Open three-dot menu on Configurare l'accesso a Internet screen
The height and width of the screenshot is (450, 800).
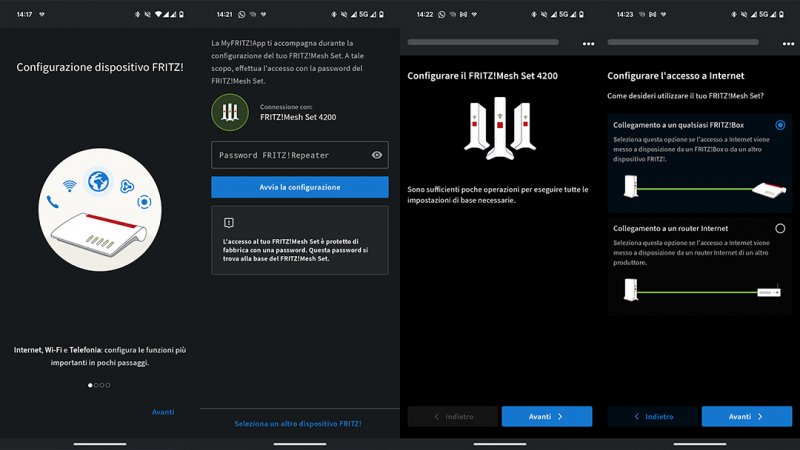click(x=788, y=44)
